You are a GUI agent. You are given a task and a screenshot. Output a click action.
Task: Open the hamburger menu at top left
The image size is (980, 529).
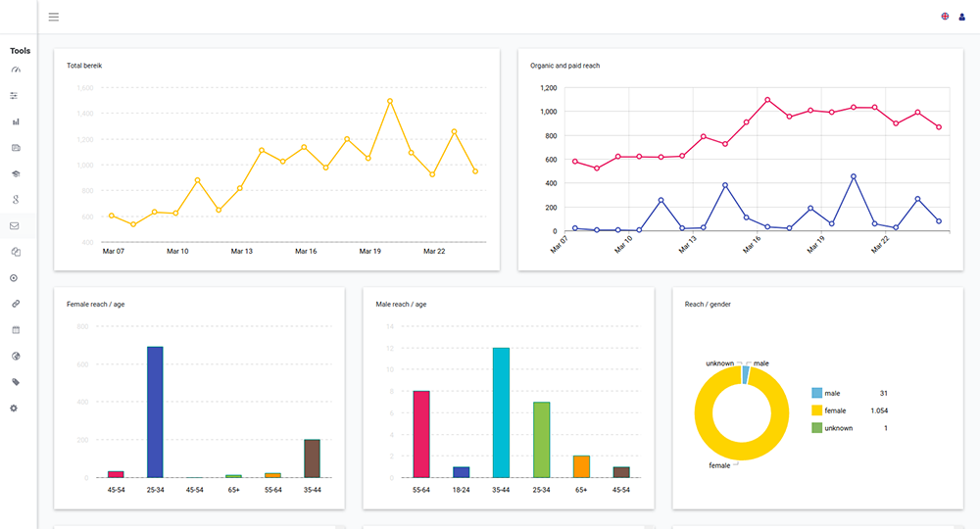click(53, 17)
